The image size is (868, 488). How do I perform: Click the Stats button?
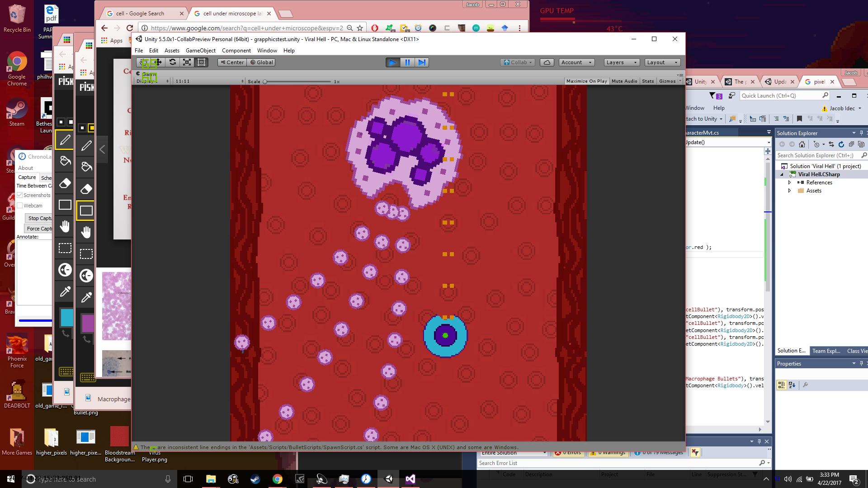(648, 81)
